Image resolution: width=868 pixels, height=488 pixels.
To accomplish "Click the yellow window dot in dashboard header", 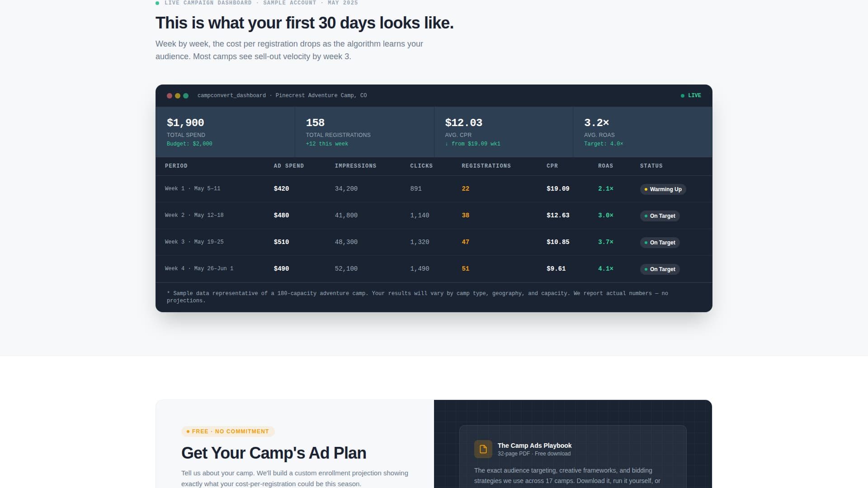I will (178, 96).
